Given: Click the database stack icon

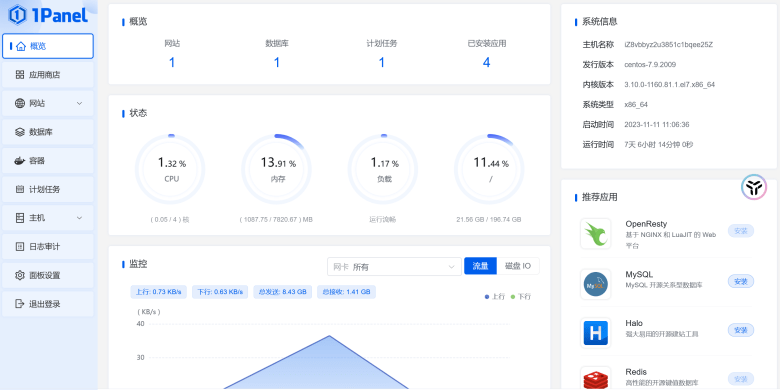Looking at the screenshot, I should point(20,132).
